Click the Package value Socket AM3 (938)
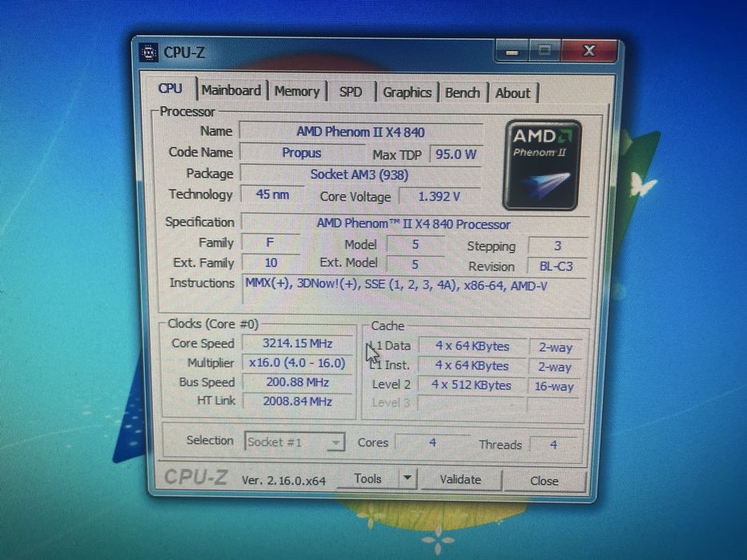Screen dimensions: 747x560 [x=359, y=174]
